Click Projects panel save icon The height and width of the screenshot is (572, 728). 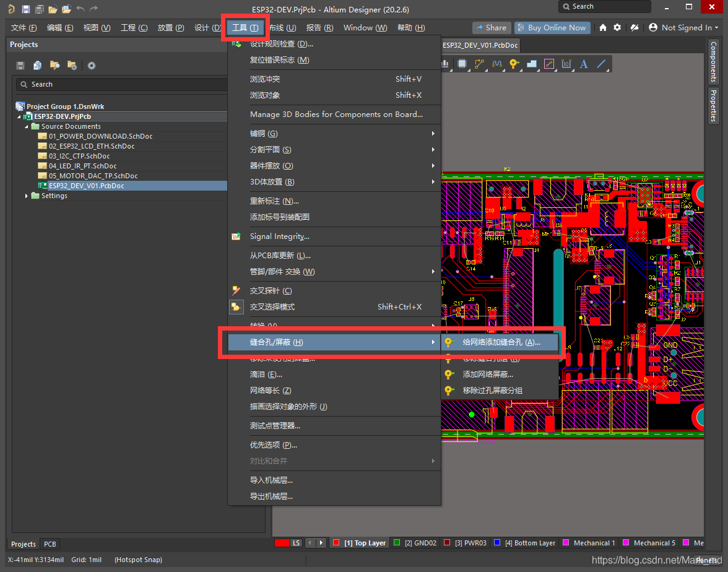(20, 66)
